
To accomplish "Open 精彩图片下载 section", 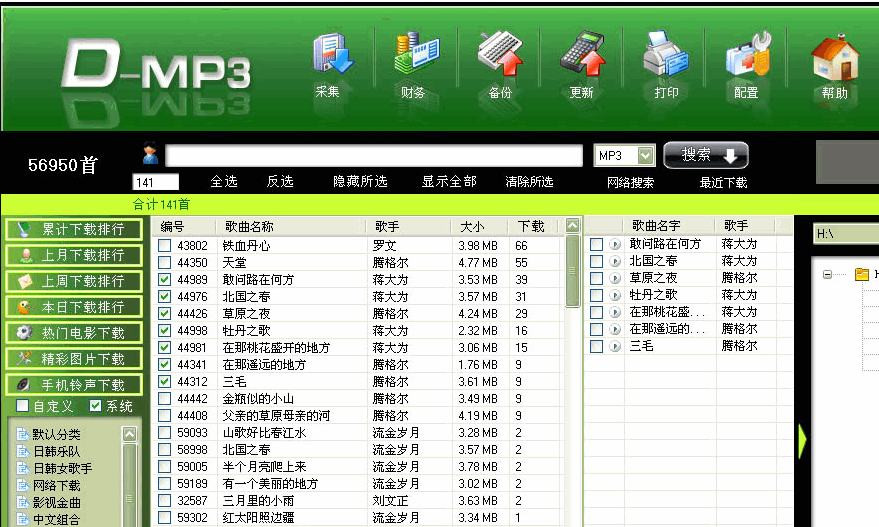I will (x=73, y=359).
